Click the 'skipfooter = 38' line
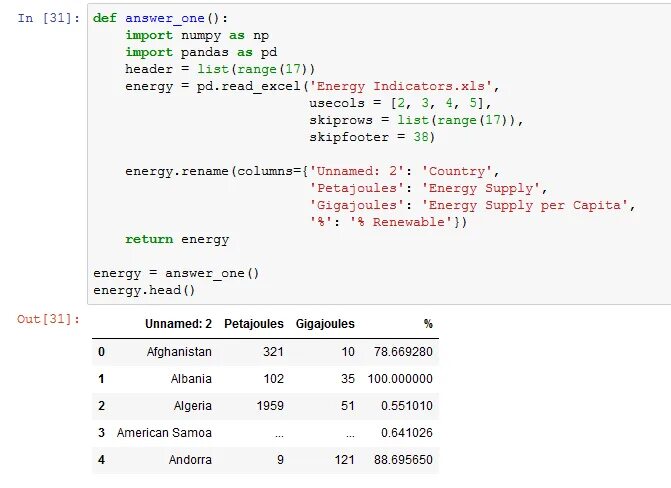This screenshot has height=488, width=671. pos(371,137)
